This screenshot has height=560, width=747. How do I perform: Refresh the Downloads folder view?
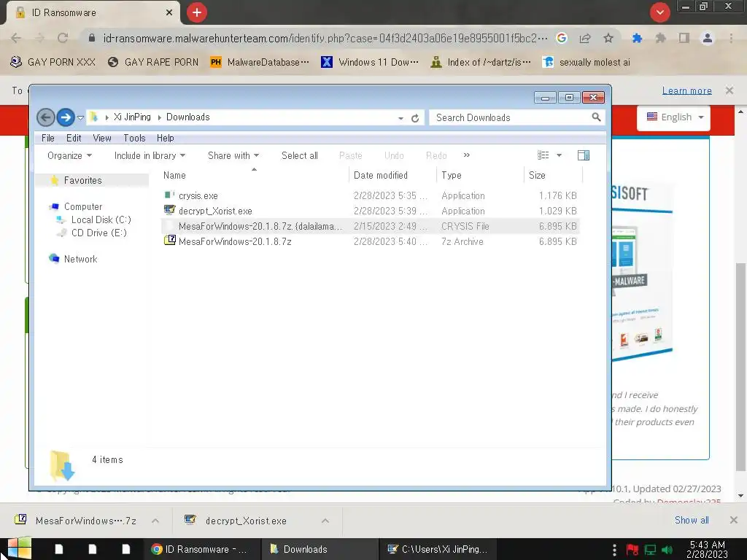click(x=415, y=117)
